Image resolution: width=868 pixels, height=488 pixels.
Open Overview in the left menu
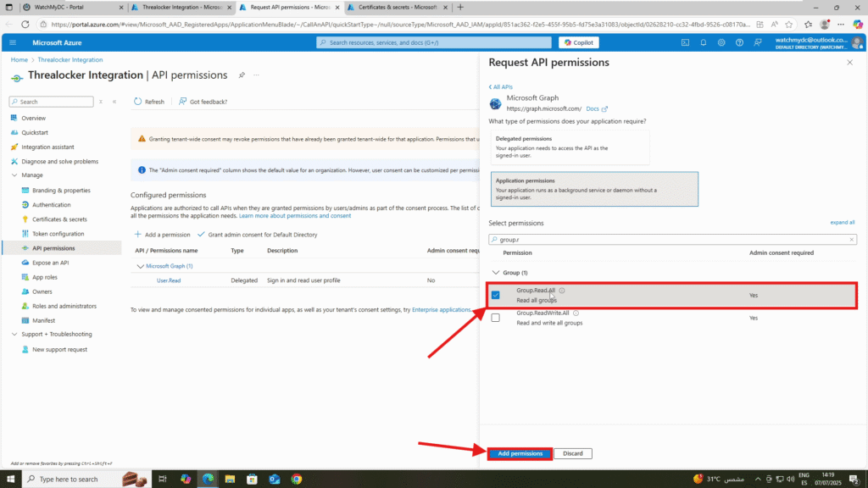[x=33, y=118]
